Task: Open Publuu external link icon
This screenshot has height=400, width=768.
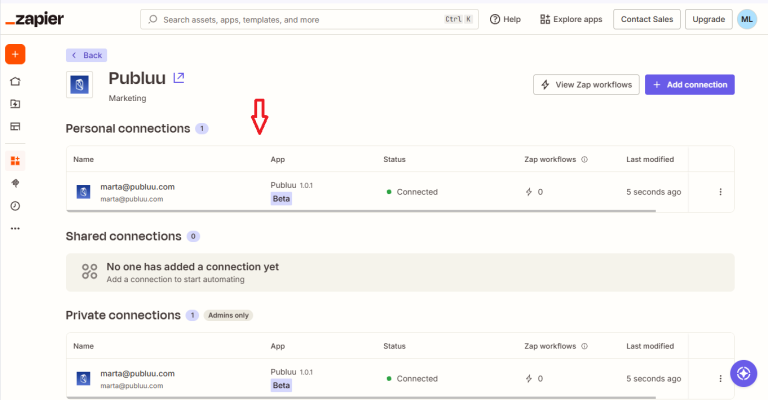Action: [179, 78]
